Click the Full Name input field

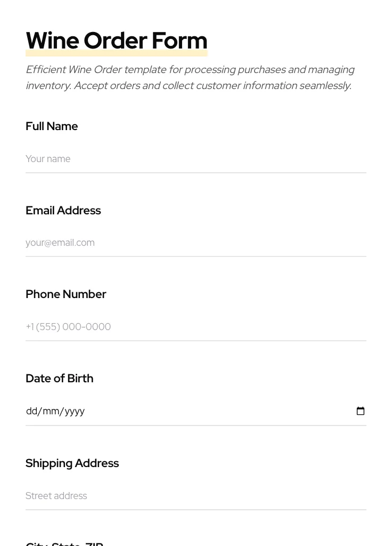coord(195,159)
